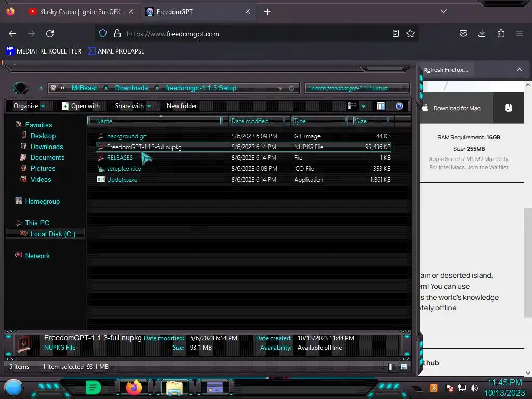Click the change view icon in Explorer toolbar

(x=352, y=106)
